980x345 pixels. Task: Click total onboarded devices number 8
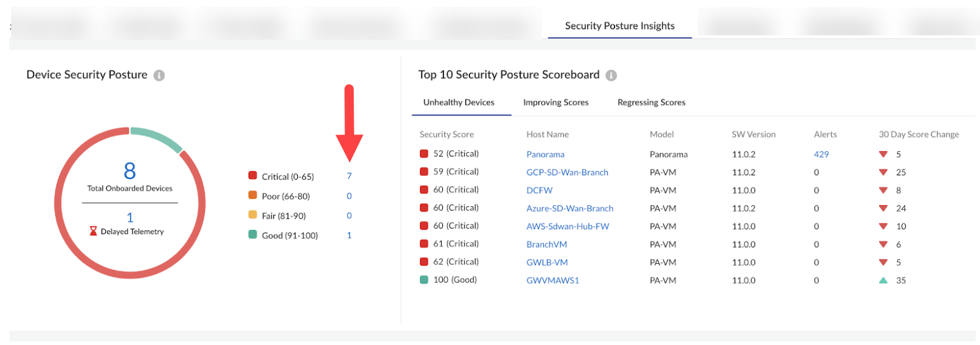[130, 170]
